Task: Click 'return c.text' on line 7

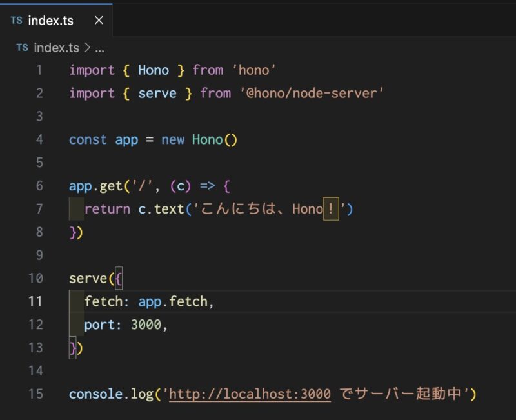Action: pos(134,209)
